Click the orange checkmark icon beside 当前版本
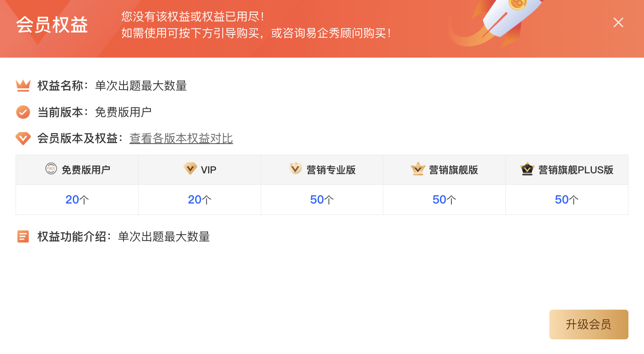644x354 pixels. pyautogui.click(x=23, y=112)
